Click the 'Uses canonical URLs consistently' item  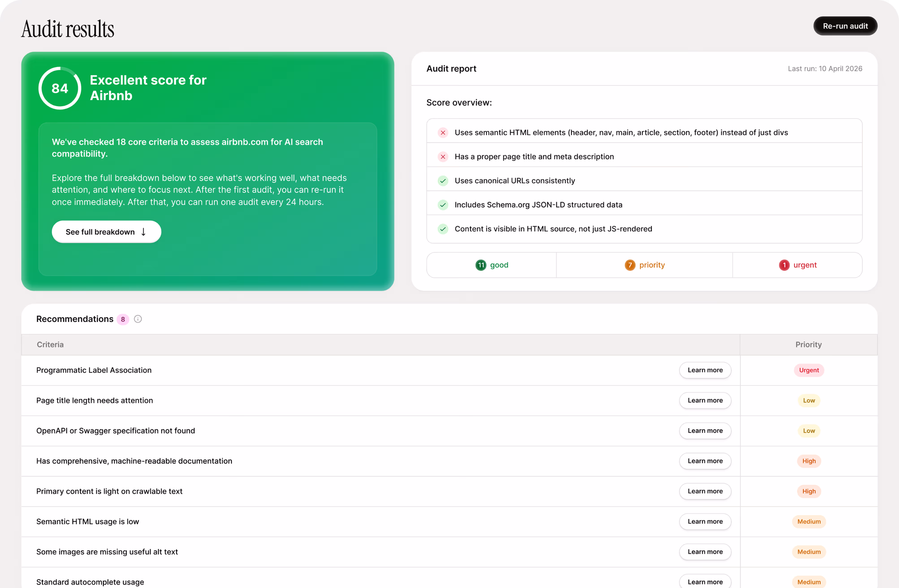tap(514, 181)
